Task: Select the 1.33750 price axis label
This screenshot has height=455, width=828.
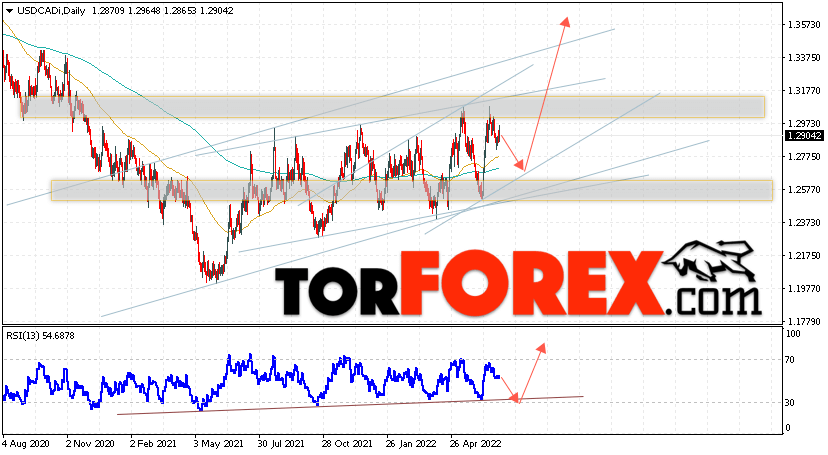Action: (x=804, y=58)
